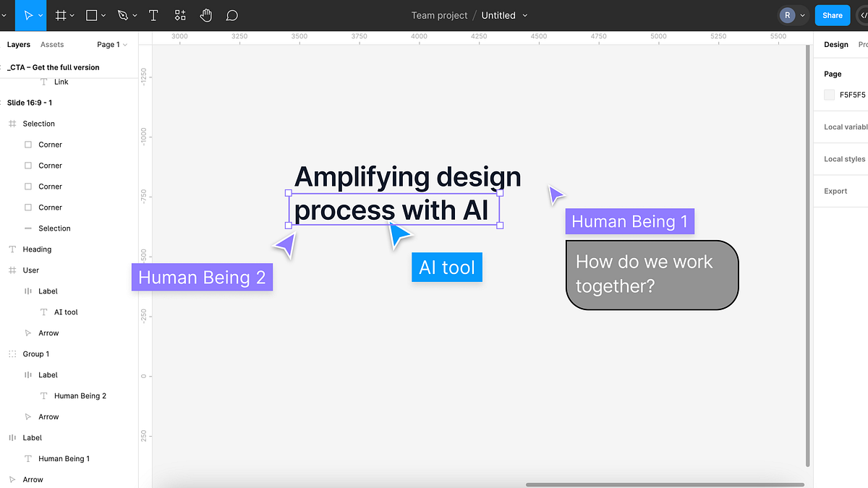Select the Text tool

point(153,14)
